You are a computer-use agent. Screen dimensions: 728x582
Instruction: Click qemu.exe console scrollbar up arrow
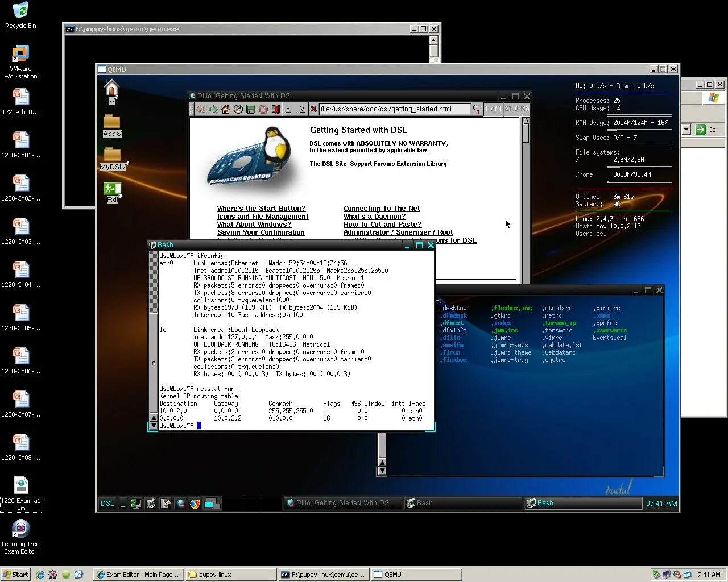coord(433,40)
